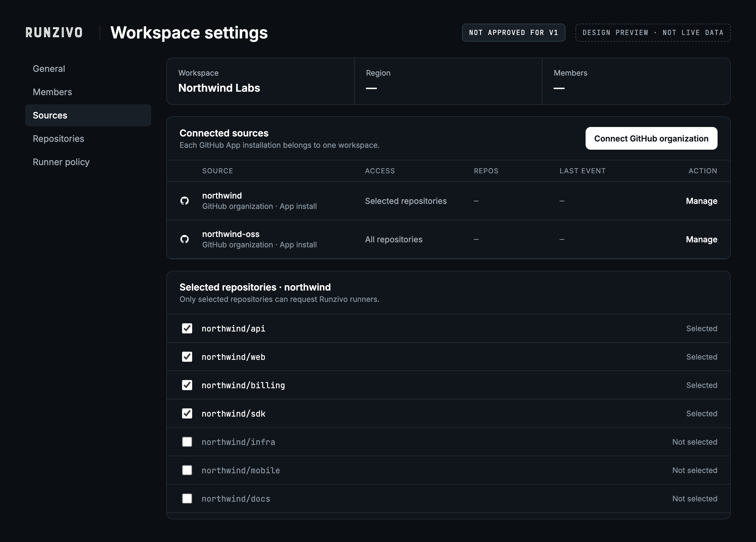Select the northwind/docs checkbox
This screenshot has height=542, width=756.
[x=187, y=499]
